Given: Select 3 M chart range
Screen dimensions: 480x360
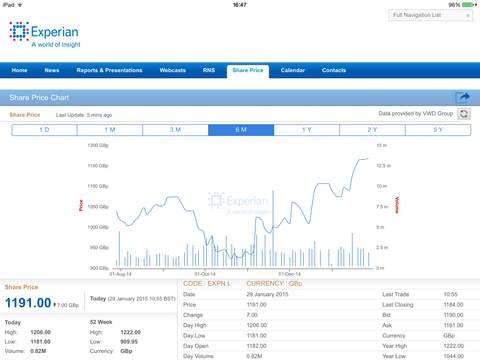Looking at the screenshot, I should [x=175, y=130].
